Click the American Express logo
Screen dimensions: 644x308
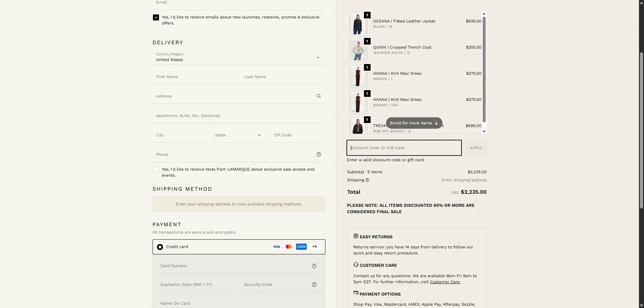point(301,247)
